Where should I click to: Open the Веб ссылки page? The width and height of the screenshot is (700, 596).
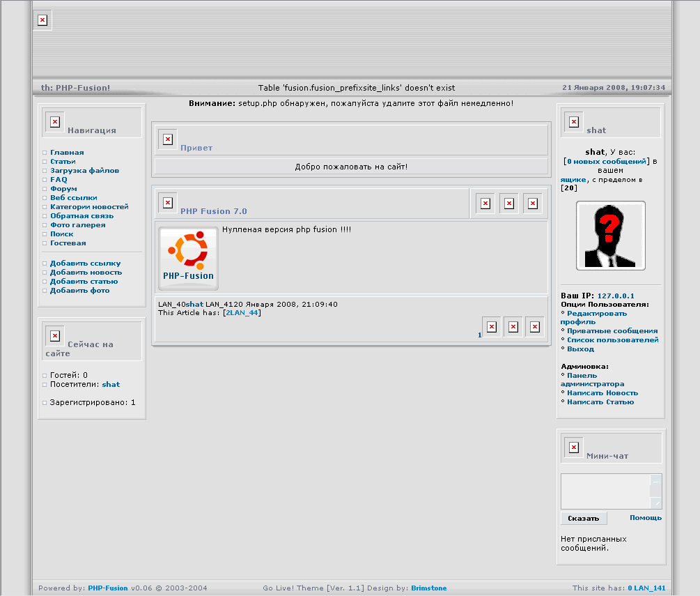pos(74,197)
